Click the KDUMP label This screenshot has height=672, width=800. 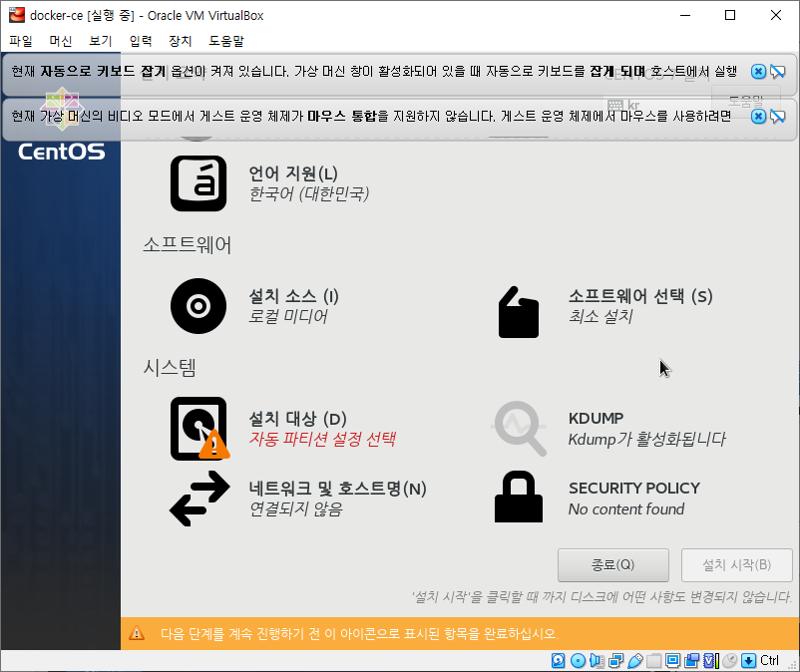point(596,419)
